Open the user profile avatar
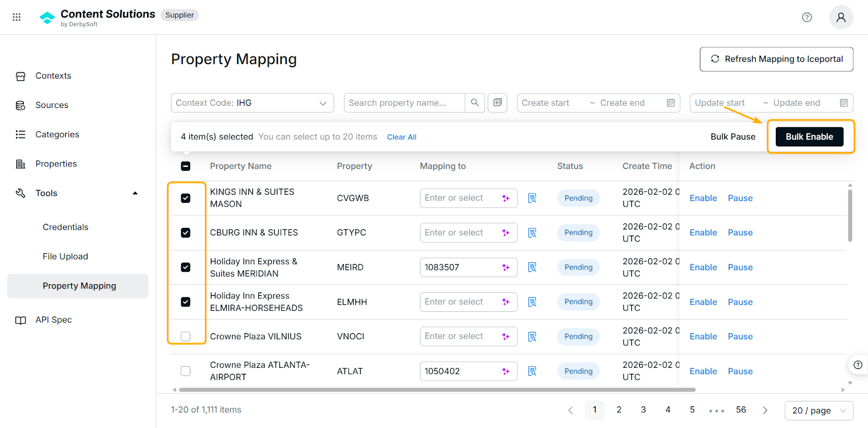 pos(841,17)
